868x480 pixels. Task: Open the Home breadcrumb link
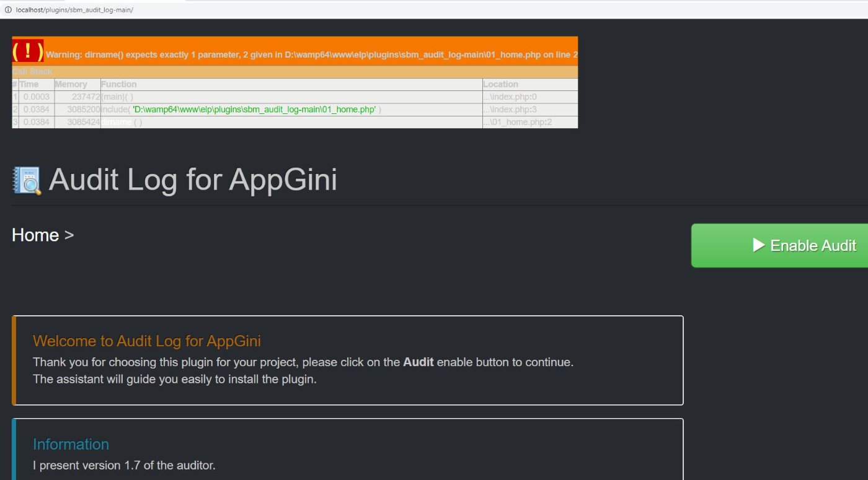pos(35,235)
